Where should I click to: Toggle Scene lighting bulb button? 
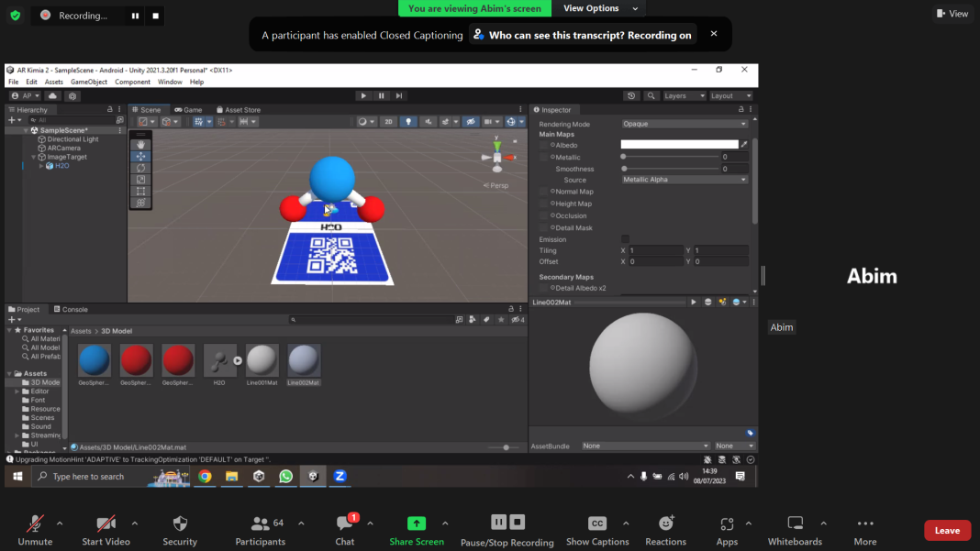click(408, 122)
